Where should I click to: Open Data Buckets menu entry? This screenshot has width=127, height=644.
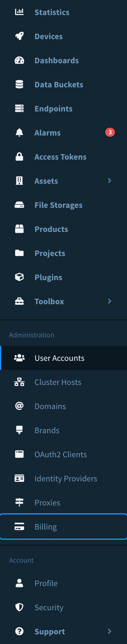63,84
